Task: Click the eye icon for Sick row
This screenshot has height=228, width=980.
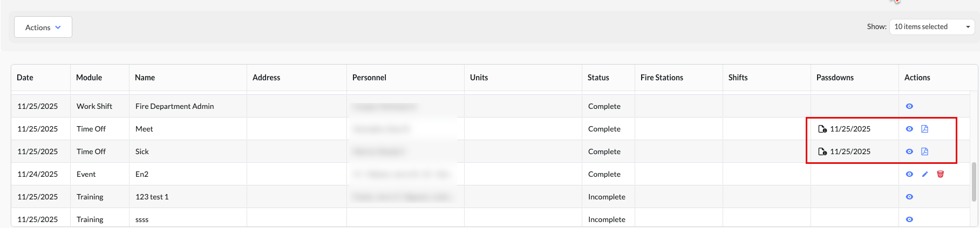Action: (x=909, y=151)
